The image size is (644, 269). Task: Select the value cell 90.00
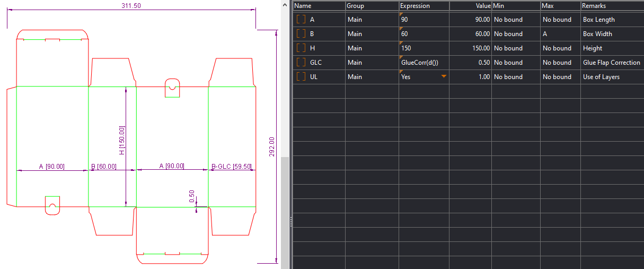(x=470, y=20)
